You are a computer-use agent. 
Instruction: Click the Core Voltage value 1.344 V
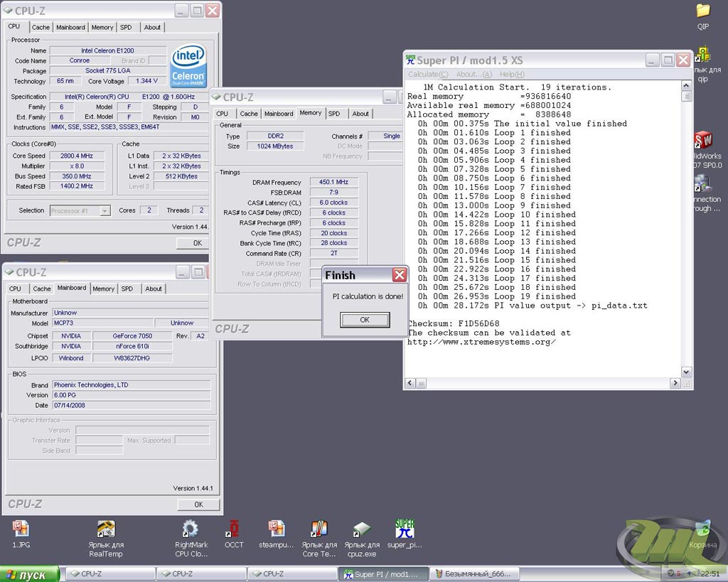(x=146, y=81)
